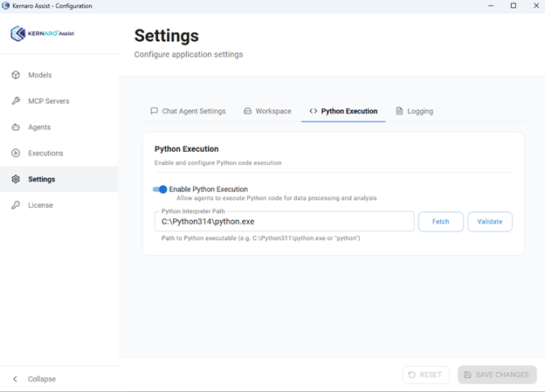Click the Kernaro Assist logo

(42, 34)
